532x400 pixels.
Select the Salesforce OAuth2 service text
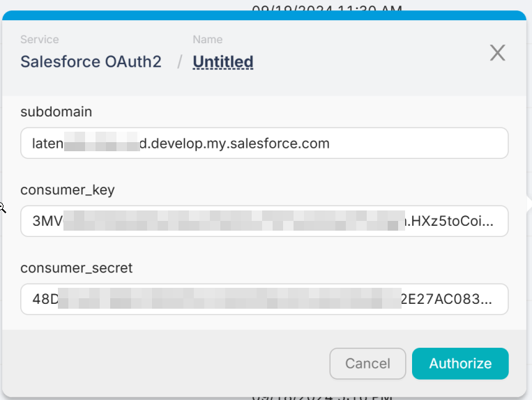tap(91, 62)
